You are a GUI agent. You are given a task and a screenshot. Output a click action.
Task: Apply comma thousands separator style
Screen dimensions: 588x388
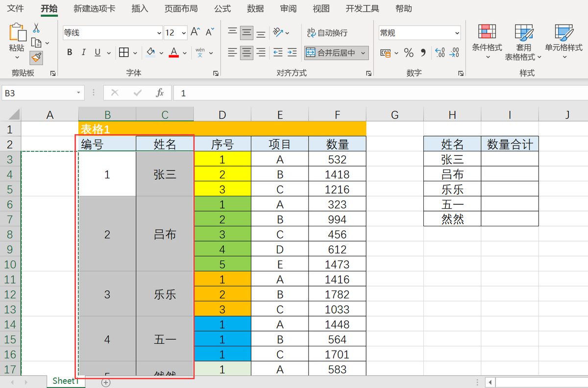[x=423, y=53]
